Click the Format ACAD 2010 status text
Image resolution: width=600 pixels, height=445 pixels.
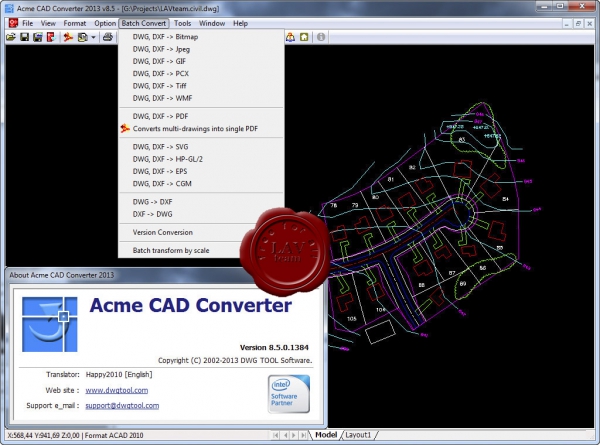[x=114, y=435]
